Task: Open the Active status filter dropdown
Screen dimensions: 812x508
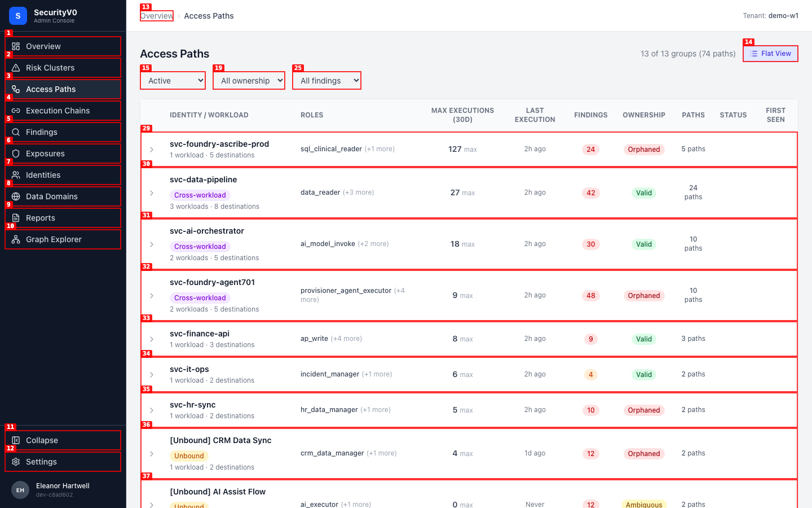Action: tap(173, 81)
